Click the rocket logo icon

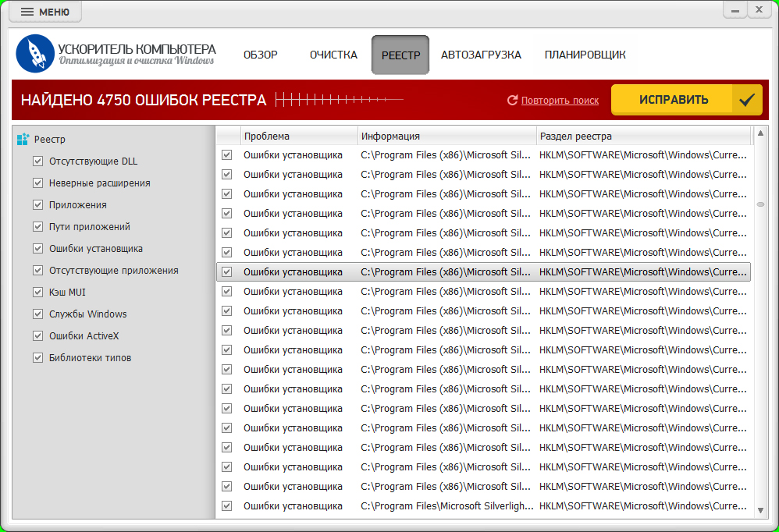pos(35,54)
